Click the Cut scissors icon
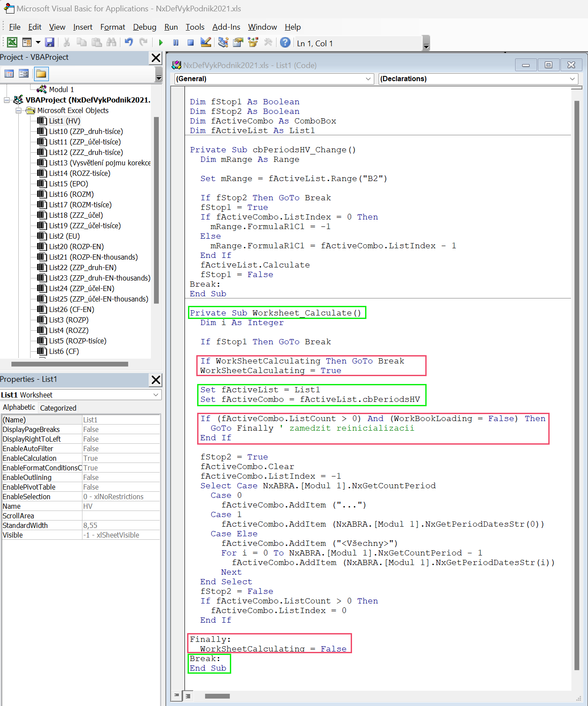The height and width of the screenshot is (706, 588). click(67, 42)
